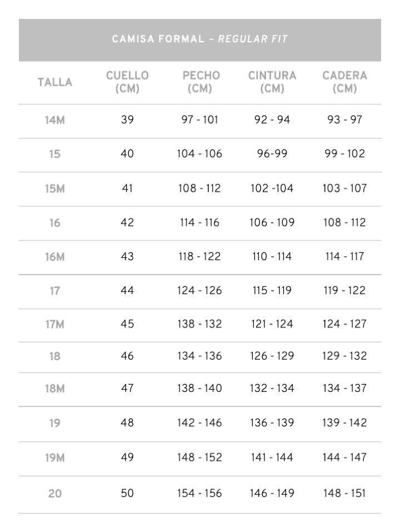
Task: Click size label 17M
Action: point(55,324)
